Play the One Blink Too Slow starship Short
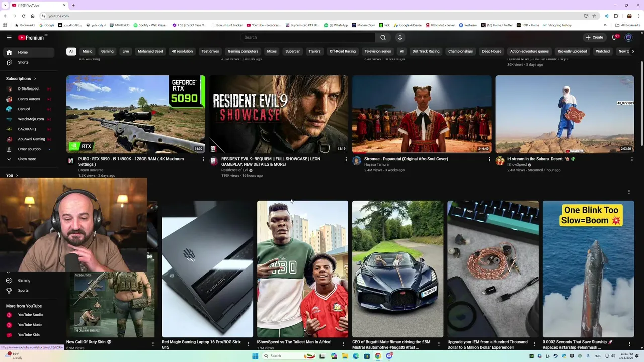Screen dimensions: 644x362 588,269
